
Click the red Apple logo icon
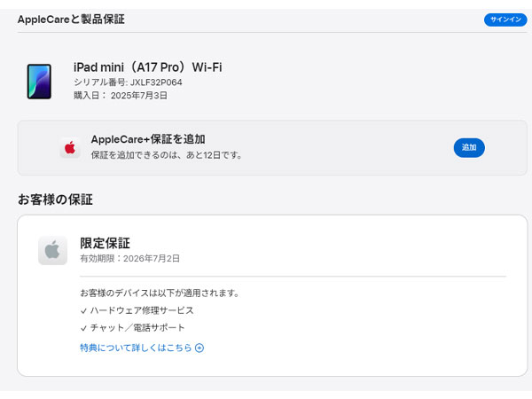70,148
